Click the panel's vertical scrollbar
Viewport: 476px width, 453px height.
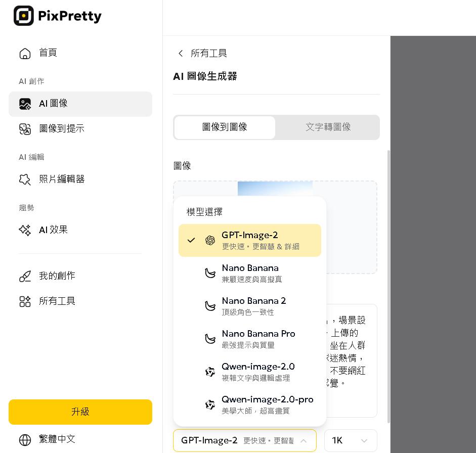coord(388,287)
